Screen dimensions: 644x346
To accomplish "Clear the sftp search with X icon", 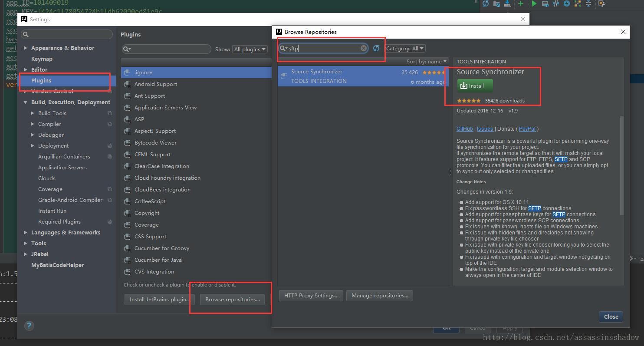I will coord(364,48).
